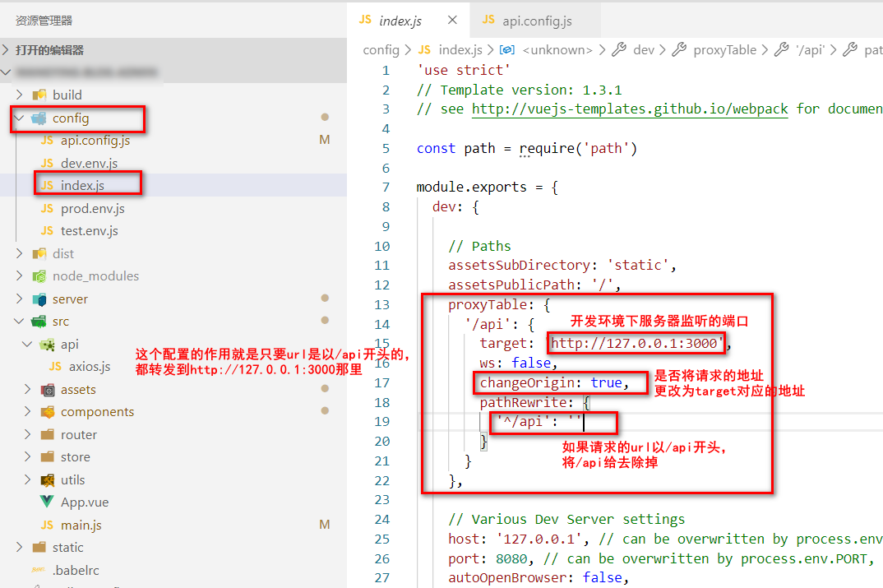Viewport: 883px width, 588px height.
Task: Click the components folder icon
Action: 48,412
